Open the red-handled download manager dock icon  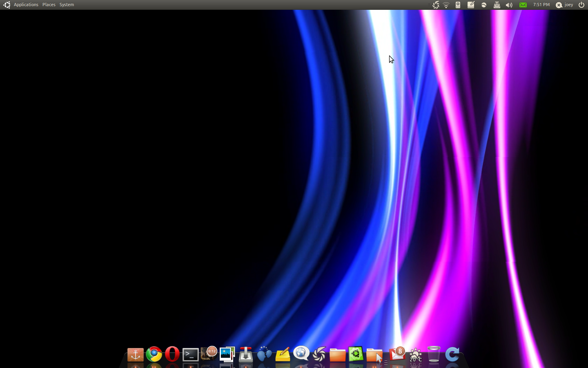pyautogui.click(x=246, y=354)
